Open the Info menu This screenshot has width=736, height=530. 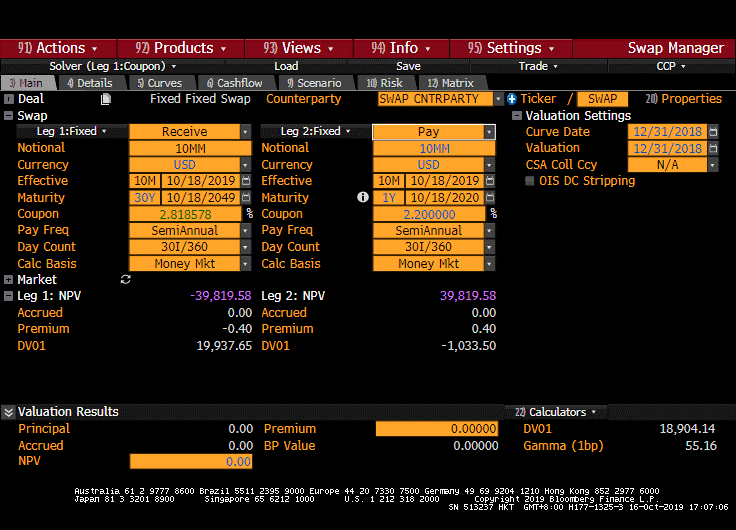(401, 48)
